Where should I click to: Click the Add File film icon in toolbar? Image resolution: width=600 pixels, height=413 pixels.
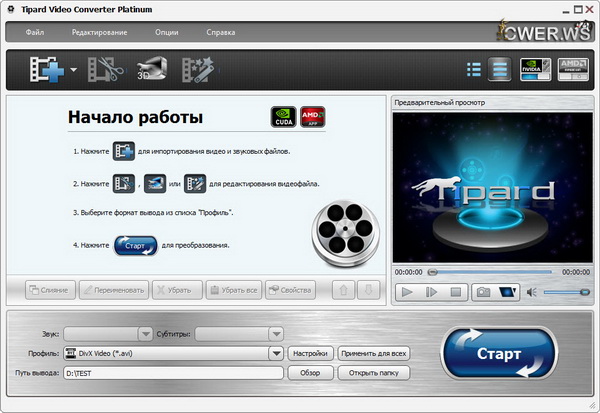pos(45,70)
